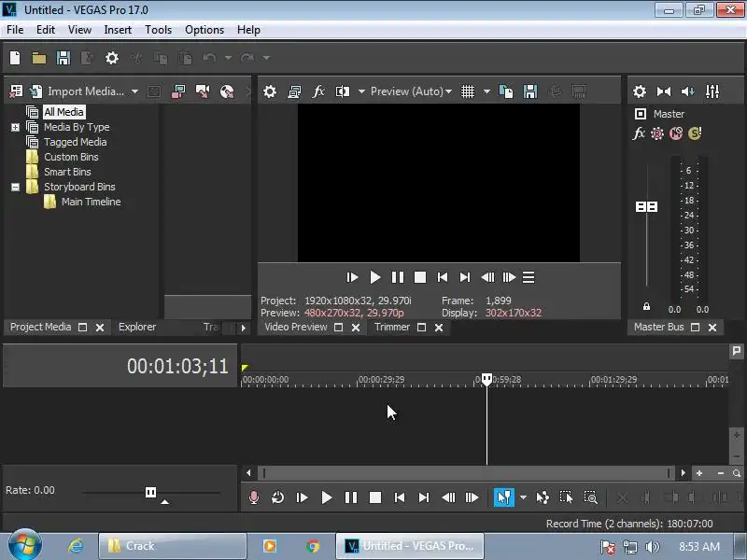Select the Normal Edit Tool in timeline toolbar
Viewport: 747px width, 560px height.
click(504, 497)
